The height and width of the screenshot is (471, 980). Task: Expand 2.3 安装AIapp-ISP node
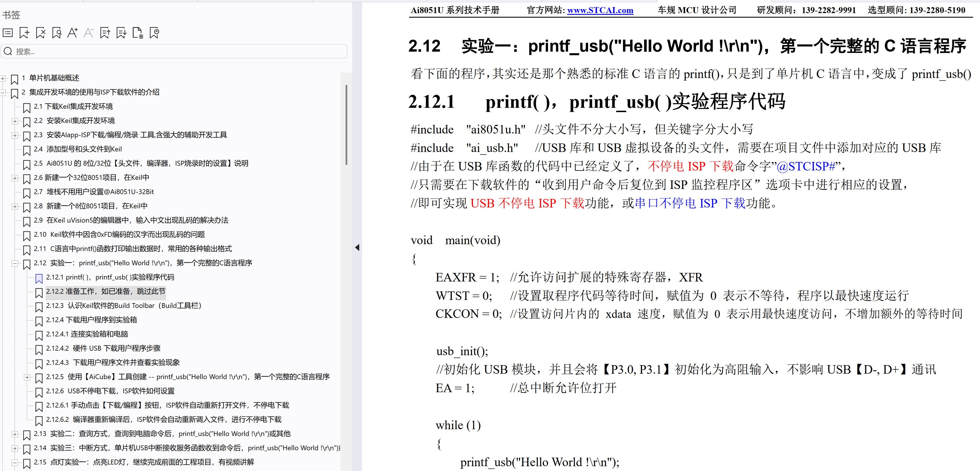point(15,135)
